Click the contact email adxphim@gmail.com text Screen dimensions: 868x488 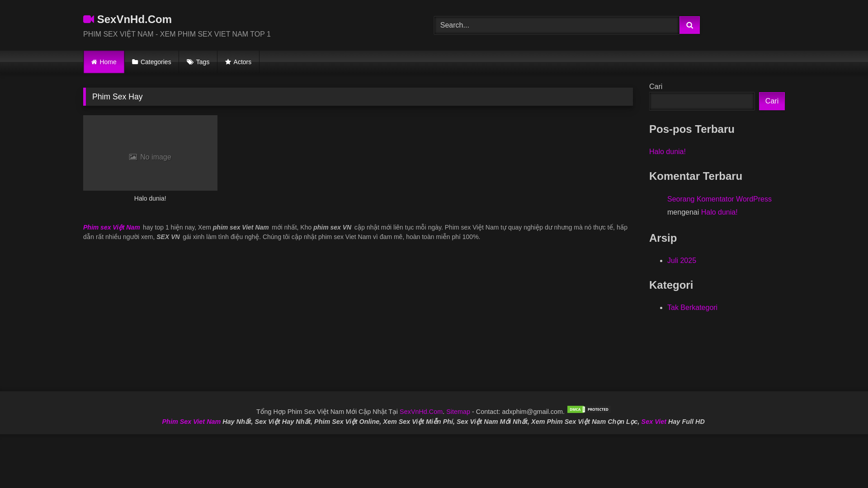[532, 412]
